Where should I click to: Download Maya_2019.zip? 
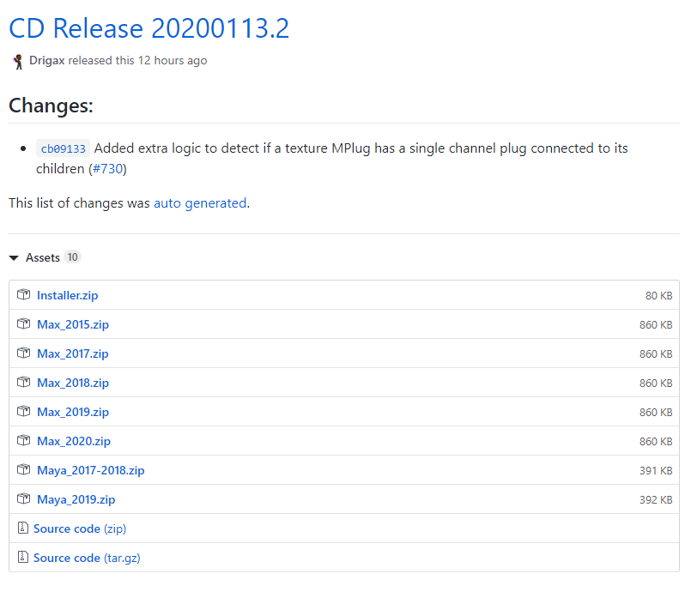pyautogui.click(x=76, y=499)
